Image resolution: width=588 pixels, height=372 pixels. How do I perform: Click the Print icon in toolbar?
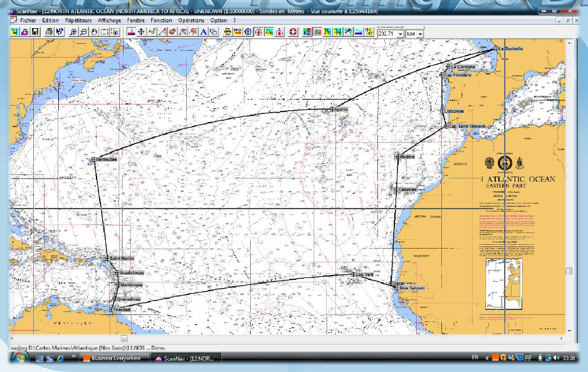click(x=49, y=32)
